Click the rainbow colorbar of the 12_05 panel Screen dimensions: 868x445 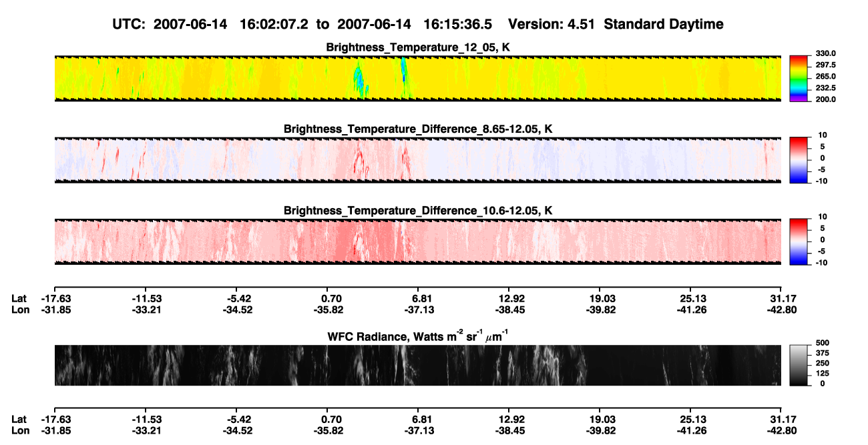point(799,78)
